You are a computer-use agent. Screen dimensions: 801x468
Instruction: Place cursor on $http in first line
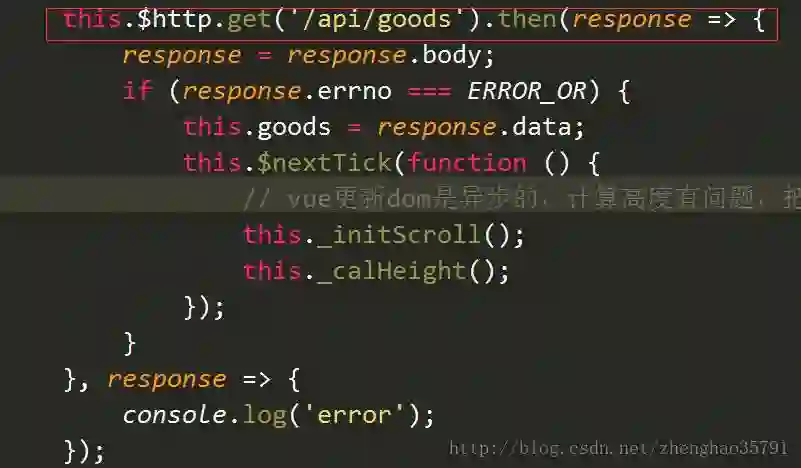pyautogui.click(x=174, y=20)
